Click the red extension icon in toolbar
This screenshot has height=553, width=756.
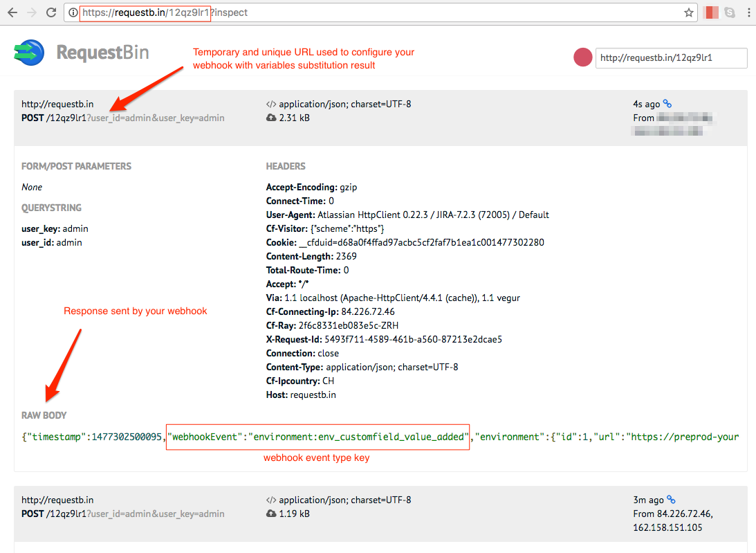click(x=711, y=12)
